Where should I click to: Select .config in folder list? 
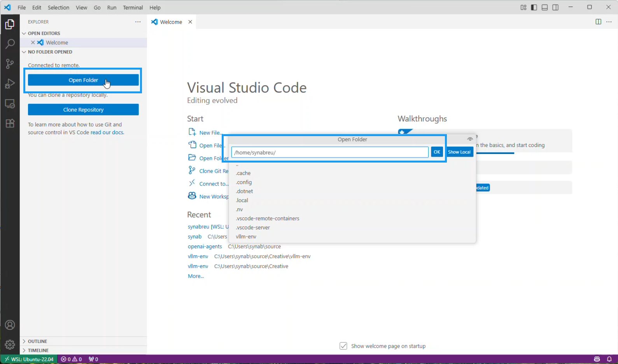[352, 182]
